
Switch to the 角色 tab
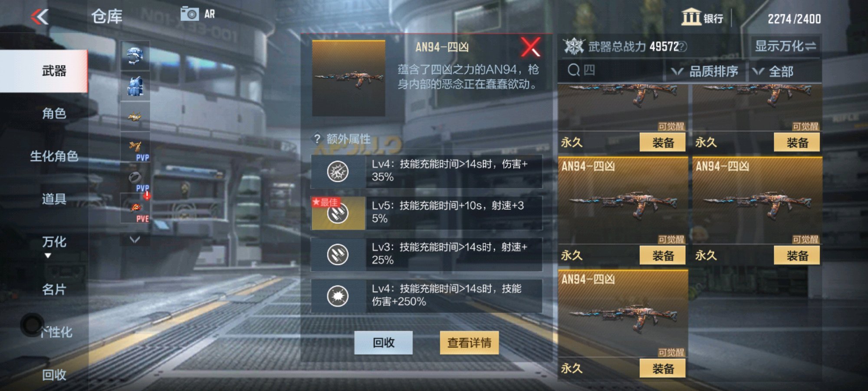click(x=54, y=113)
